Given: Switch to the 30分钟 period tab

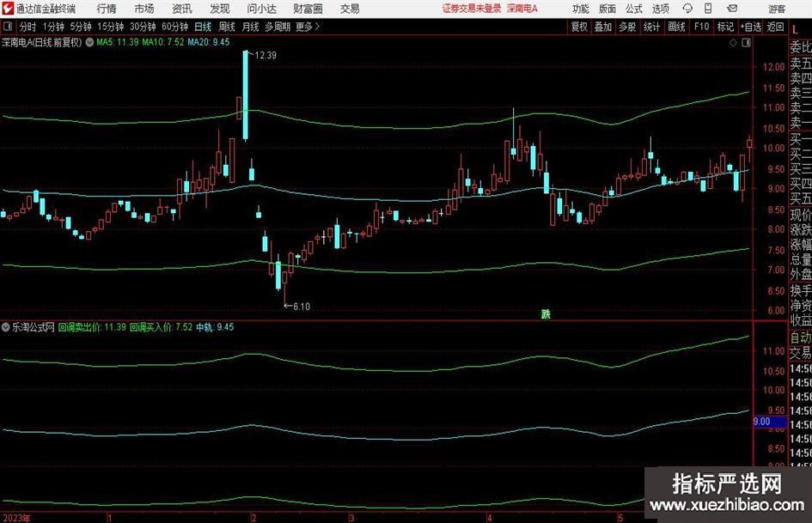Looking at the screenshot, I should point(143,27).
